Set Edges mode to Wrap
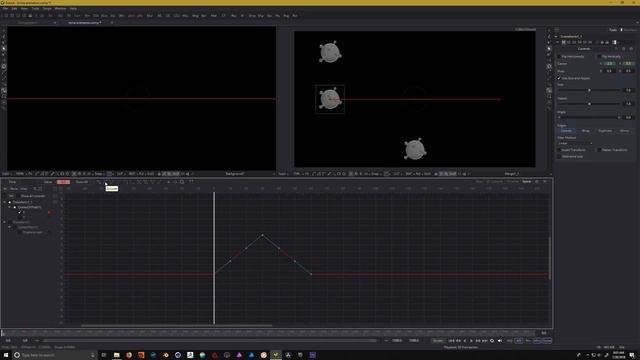The height and width of the screenshot is (360, 640). (x=585, y=131)
